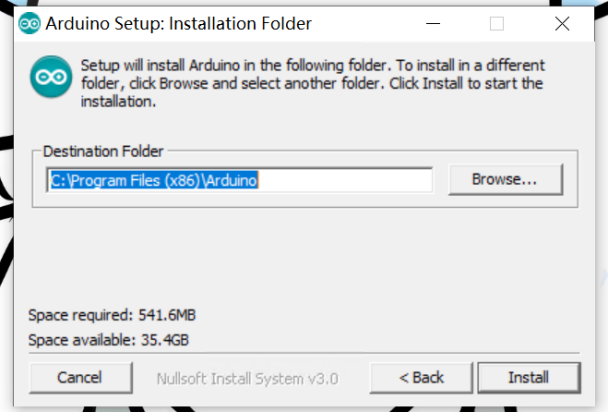Click the 'Destination Folder' group label
Screen dimensions: 609x412
pyautogui.click(x=103, y=151)
